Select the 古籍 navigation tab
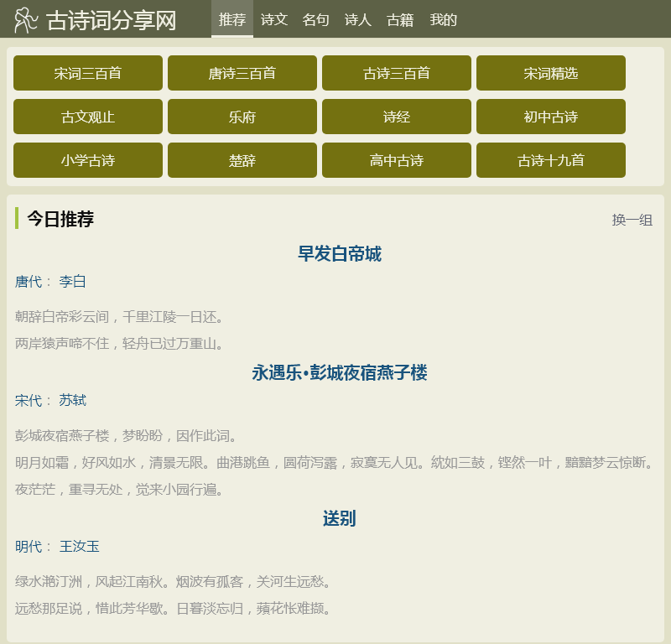 pyautogui.click(x=400, y=19)
